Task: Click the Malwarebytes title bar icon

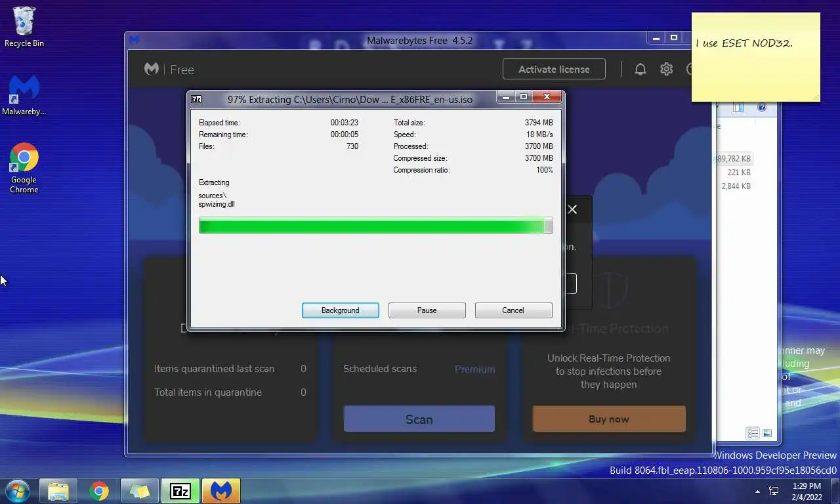Action: (x=134, y=40)
